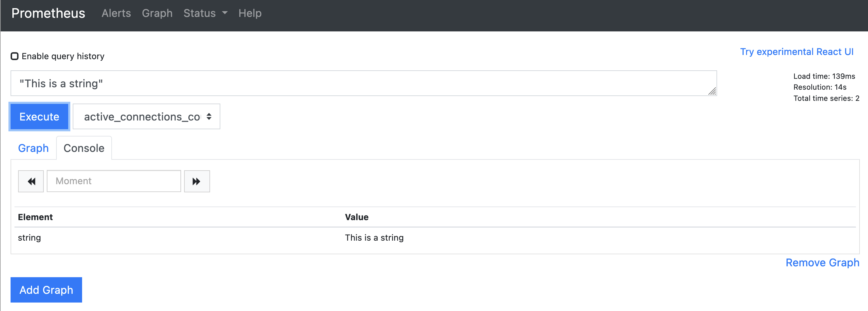The height and width of the screenshot is (311, 868).
Task: Click the rewind moment double-arrow icon
Action: click(31, 181)
